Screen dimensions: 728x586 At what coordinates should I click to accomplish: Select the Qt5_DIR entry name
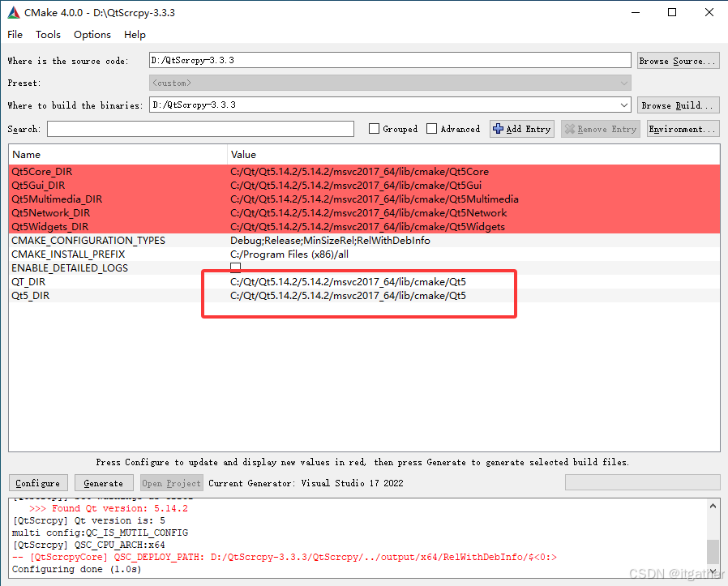tap(30, 296)
